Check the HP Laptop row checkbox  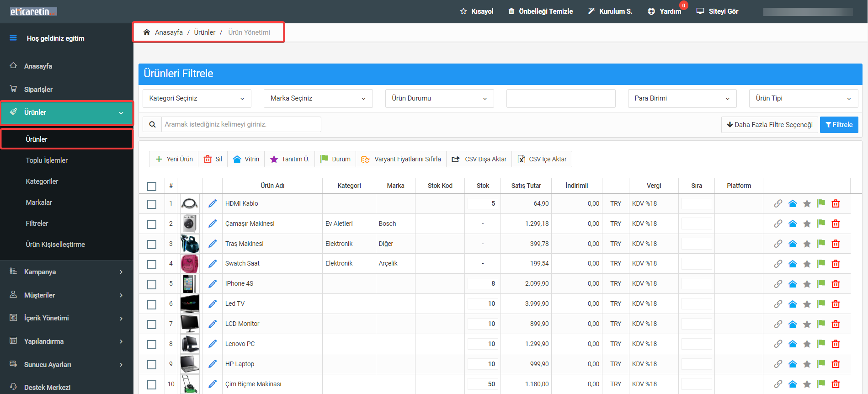click(152, 365)
